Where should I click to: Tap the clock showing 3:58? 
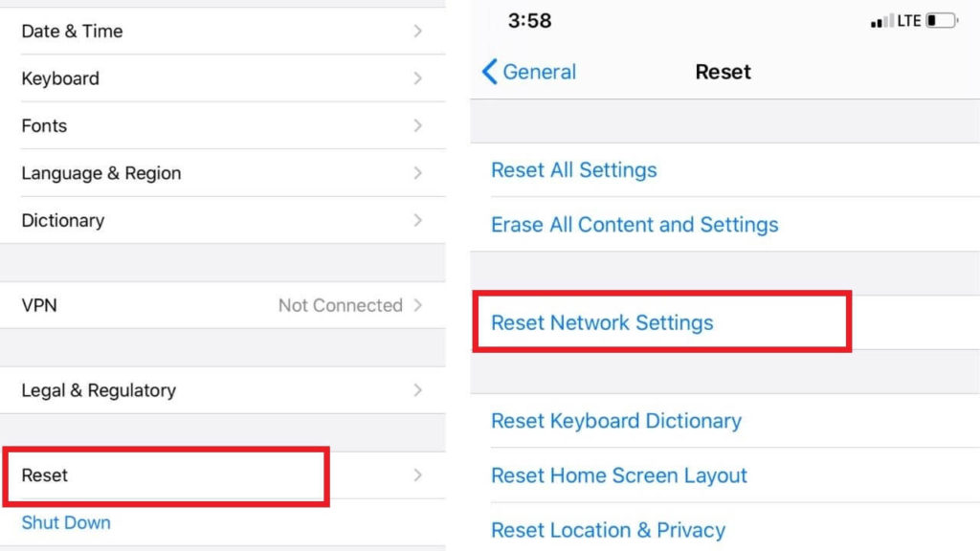point(529,21)
